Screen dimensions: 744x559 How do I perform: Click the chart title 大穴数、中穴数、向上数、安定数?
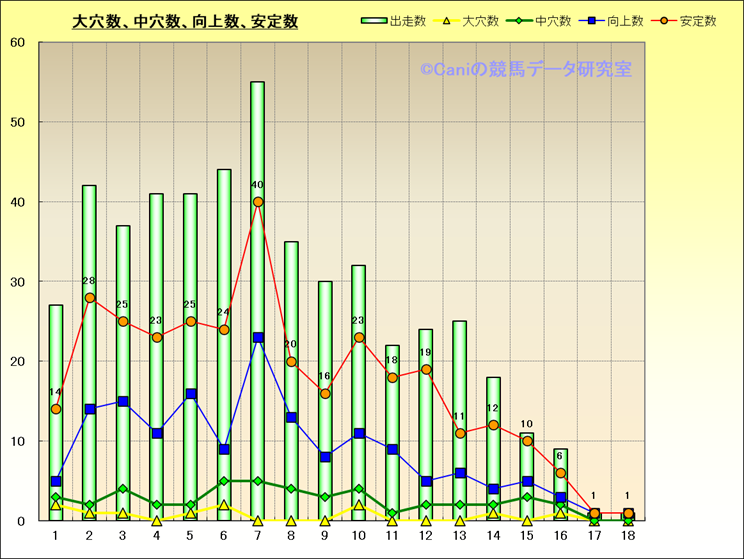click(x=185, y=22)
